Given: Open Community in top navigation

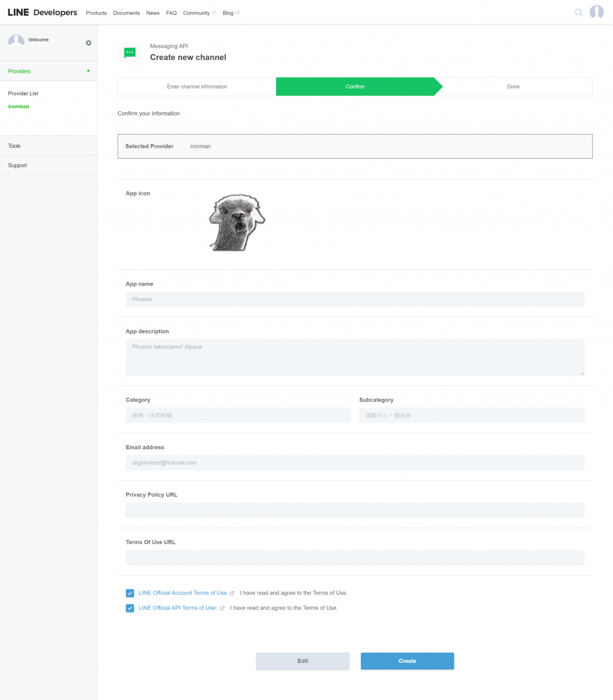Looking at the screenshot, I should pos(196,13).
